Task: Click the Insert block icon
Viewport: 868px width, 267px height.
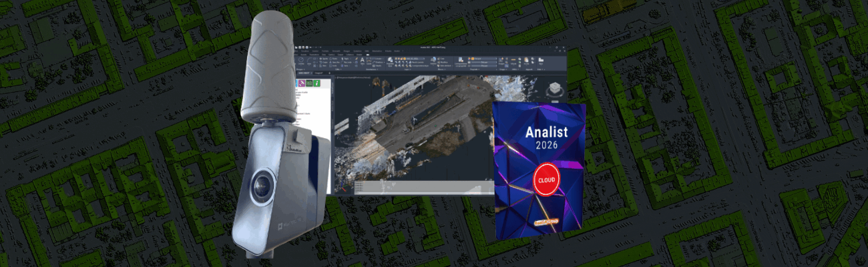Action: (x=433, y=59)
